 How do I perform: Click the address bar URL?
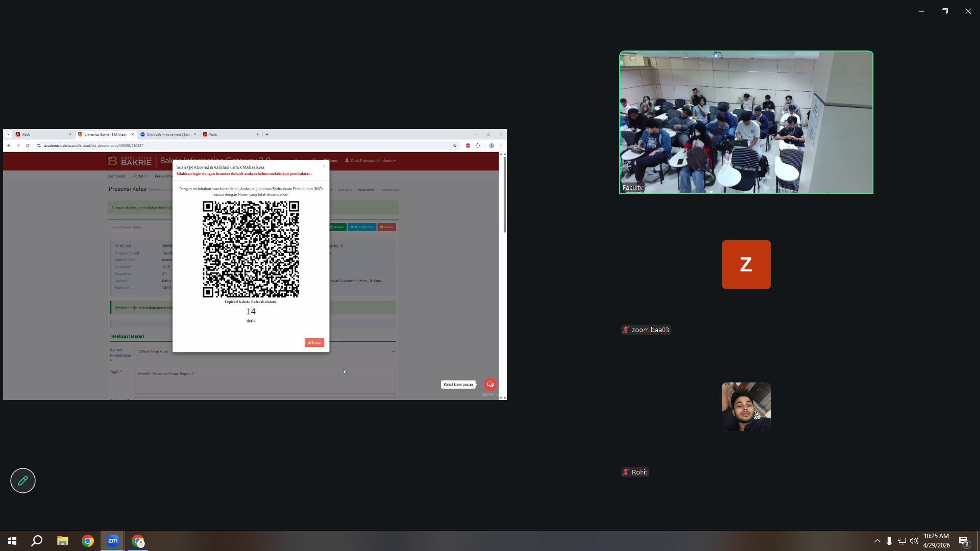(x=93, y=146)
